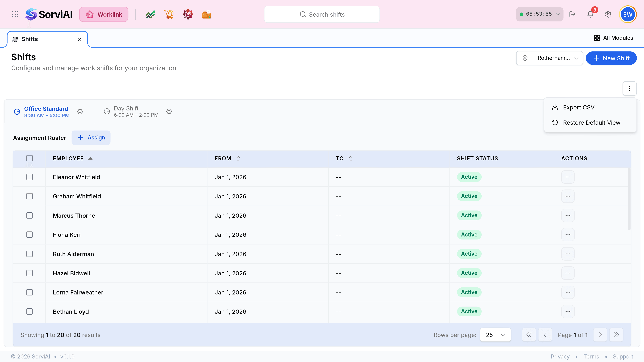Screen dimensions: 644x362
Task: Click the roster table vertical scrollbar
Action: (x=629, y=199)
